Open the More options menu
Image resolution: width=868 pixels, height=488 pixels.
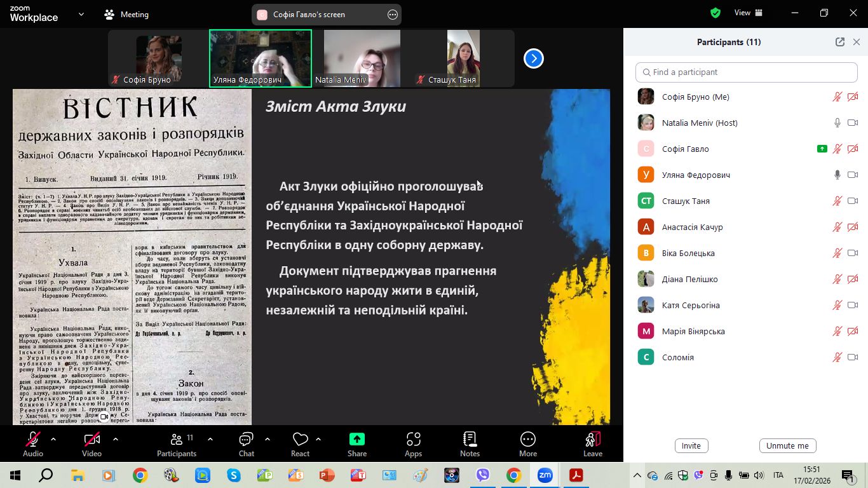pyautogui.click(x=527, y=444)
